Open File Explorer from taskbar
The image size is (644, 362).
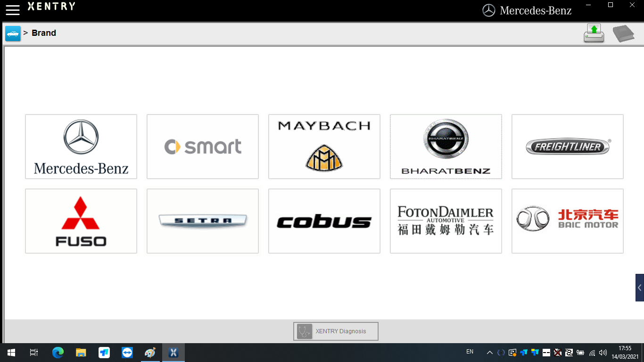tap(81, 353)
